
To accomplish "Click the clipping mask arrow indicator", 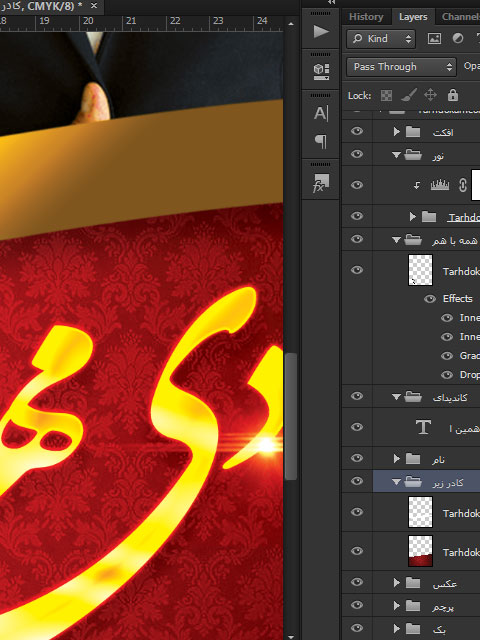I will tap(416, 185).
